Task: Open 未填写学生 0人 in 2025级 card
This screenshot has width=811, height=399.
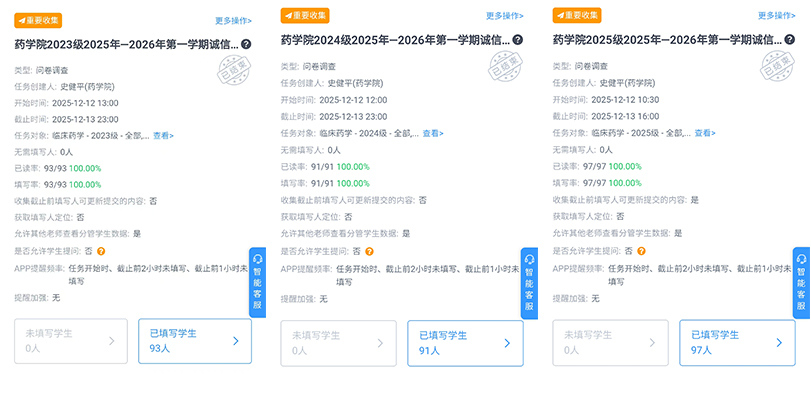Action: 610,343
